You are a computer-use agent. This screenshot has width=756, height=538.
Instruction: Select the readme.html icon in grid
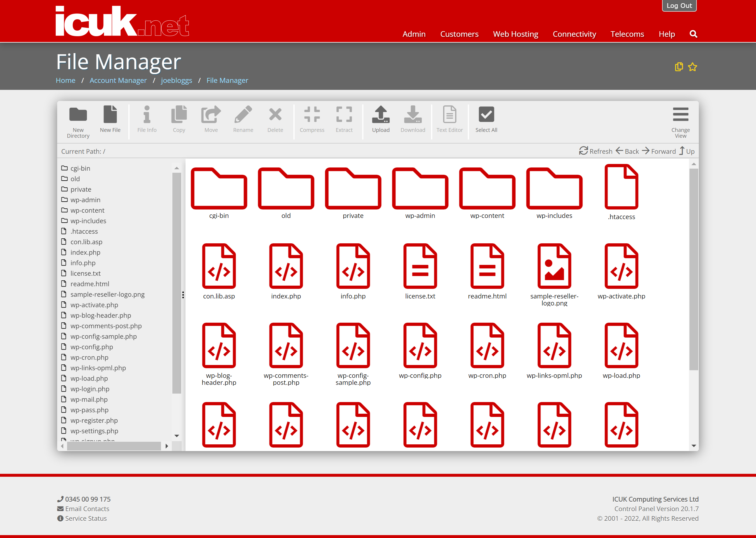[x=487, y=266]
